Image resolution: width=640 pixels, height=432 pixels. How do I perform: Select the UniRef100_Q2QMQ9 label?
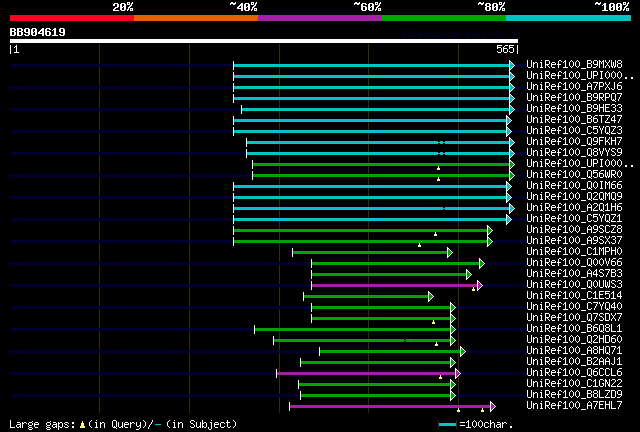[574, 197]
